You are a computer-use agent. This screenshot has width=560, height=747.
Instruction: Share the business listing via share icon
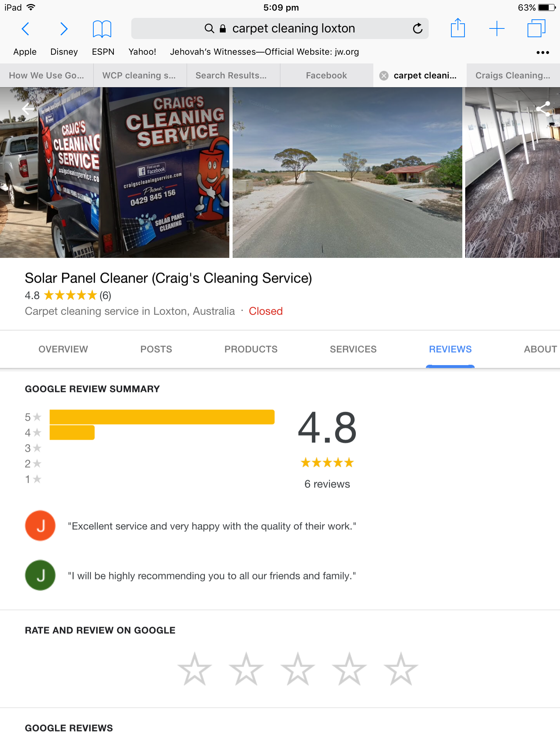pos(543,109)
